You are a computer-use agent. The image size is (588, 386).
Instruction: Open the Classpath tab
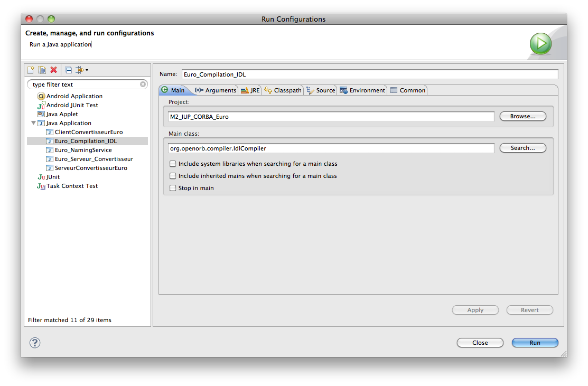click(x=283, y=90)
